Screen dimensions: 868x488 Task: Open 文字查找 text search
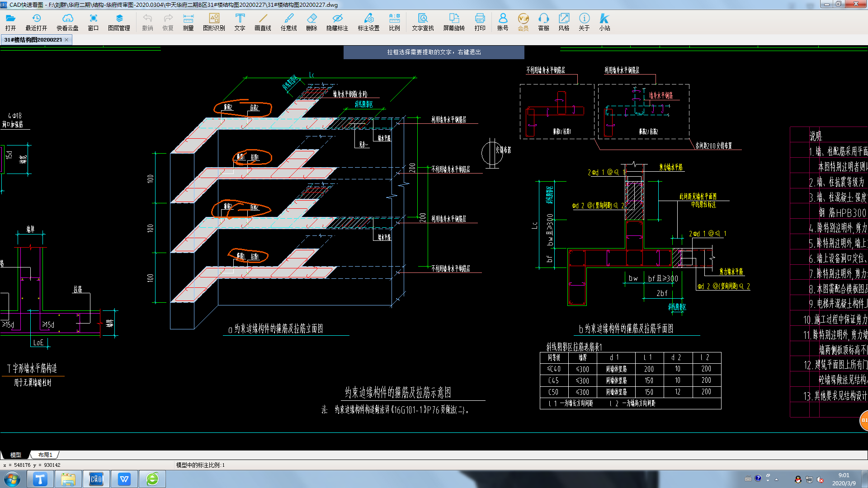coord(423,22)
